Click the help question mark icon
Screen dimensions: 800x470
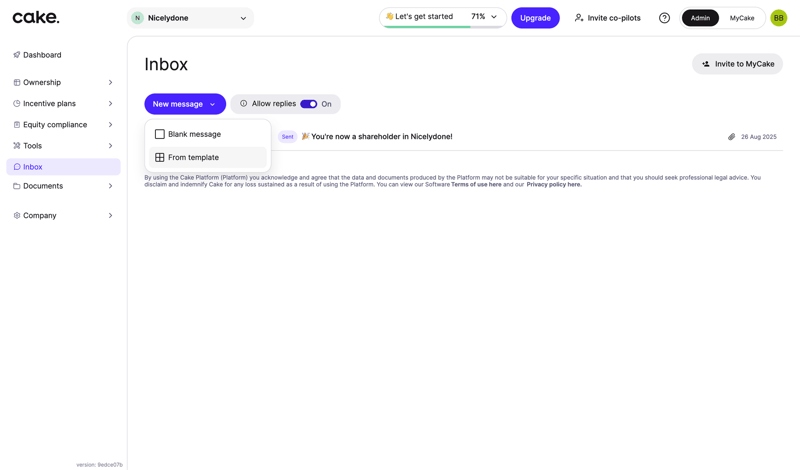point(664,18)
